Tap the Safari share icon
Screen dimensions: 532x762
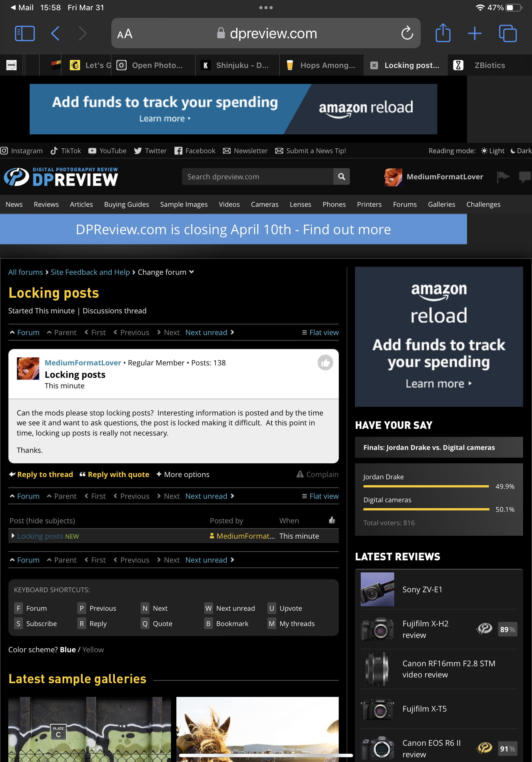(x=442, y=34)
